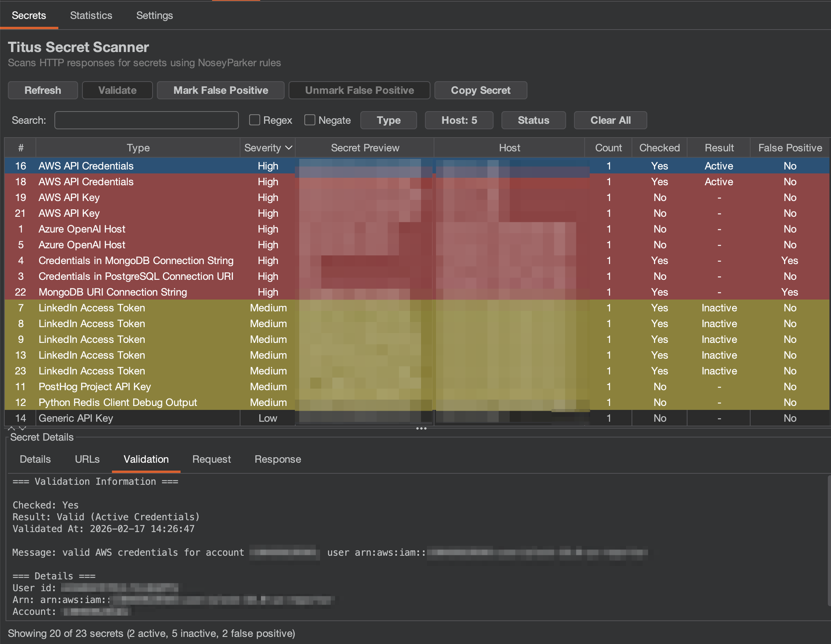Unmark the false positive
831x644 pixels.
(359, 90)
